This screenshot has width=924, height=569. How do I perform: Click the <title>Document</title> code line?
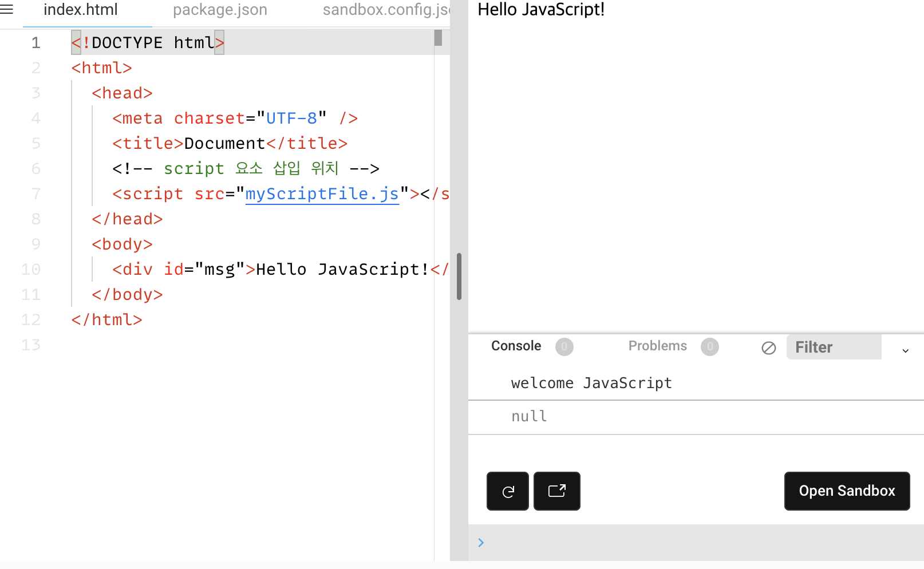pos(230,143)
